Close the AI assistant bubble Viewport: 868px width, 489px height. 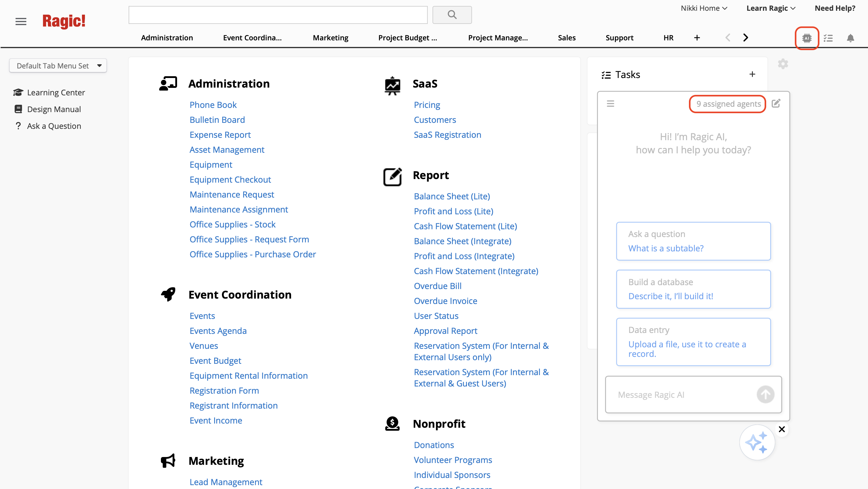pos(781,429)
